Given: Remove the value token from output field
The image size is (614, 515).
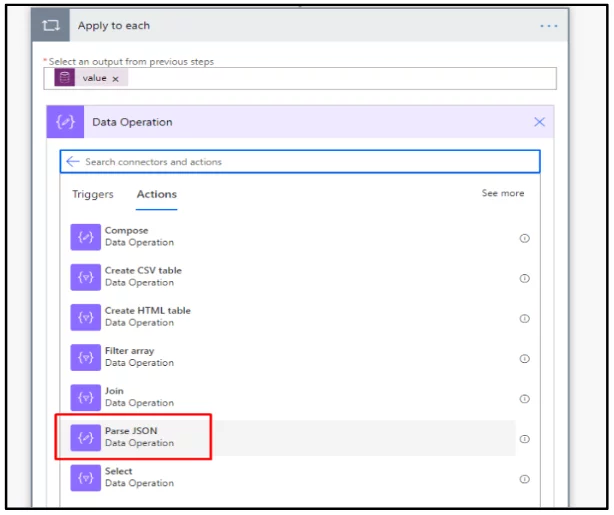Looking at the screenshot, I should pyautogui.click(x=115, y=78).
